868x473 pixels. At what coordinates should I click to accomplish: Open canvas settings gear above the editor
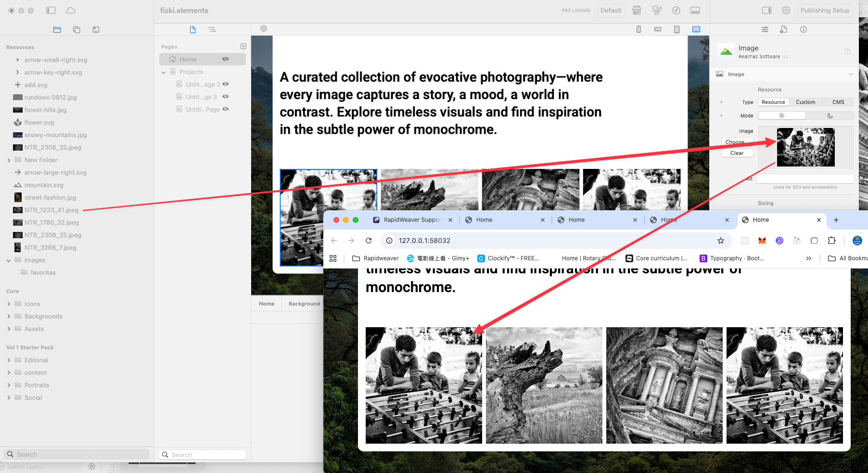coord(264,28)
